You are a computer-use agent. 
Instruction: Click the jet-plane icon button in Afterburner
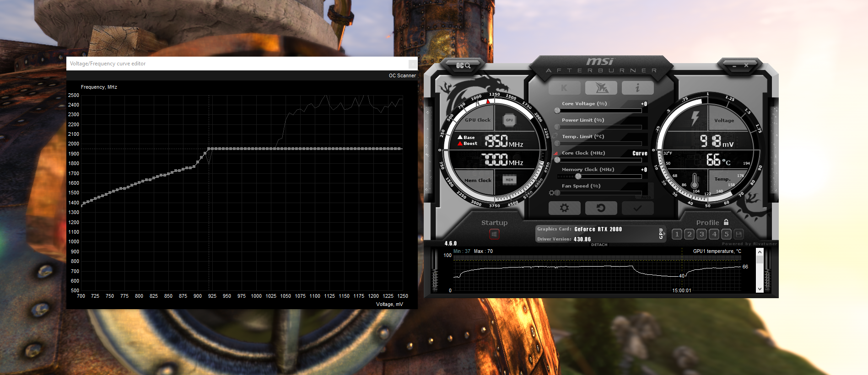coord(601,87)
